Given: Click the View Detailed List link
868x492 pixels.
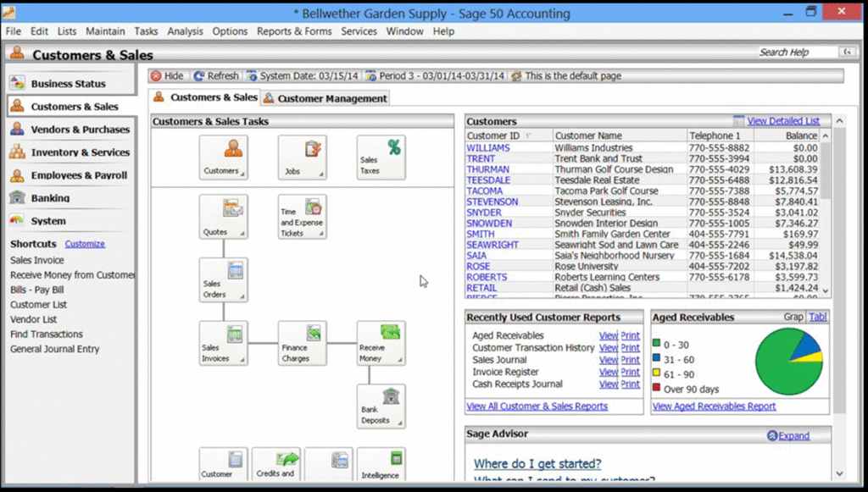Looking at the screenshot, I should click(783, 121).
